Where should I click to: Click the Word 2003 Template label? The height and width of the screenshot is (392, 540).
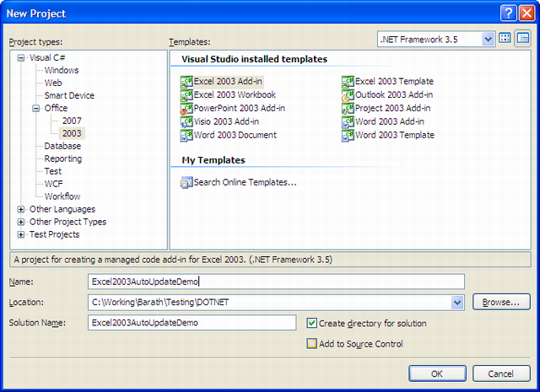tap(395, 135)
